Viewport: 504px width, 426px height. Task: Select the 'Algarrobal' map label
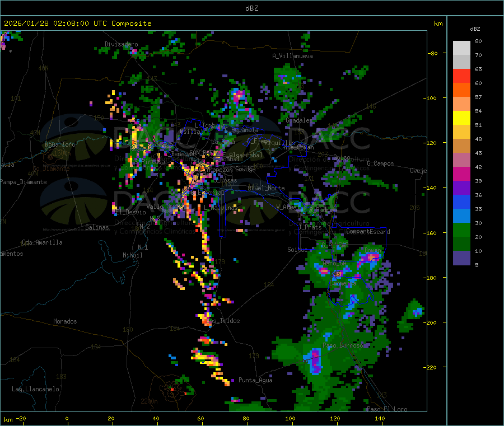click(x=246, y=155)
